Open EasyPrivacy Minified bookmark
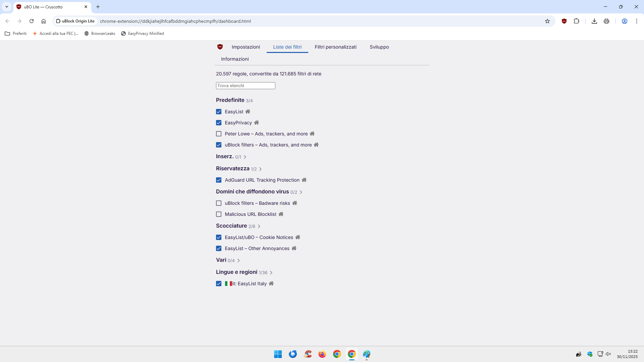Viewport: 644px width, 362px height. (x=143, y=34)
